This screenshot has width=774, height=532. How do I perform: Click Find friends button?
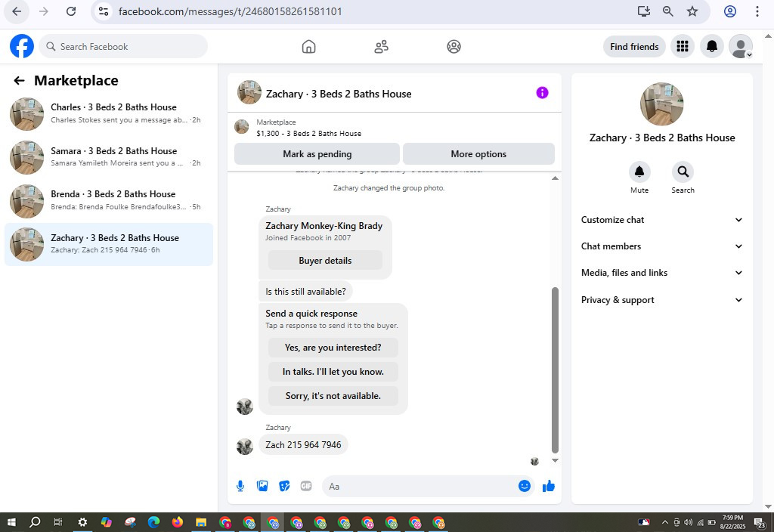pos(634,46)
